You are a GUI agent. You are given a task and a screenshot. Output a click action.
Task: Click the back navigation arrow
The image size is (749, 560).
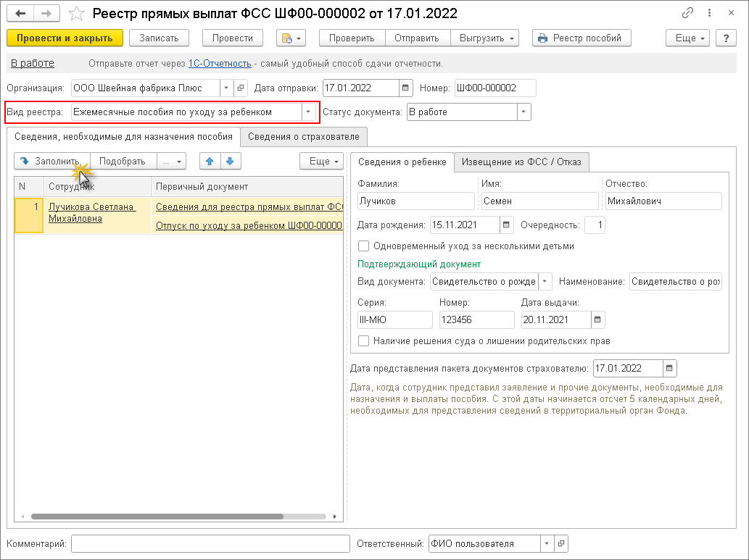(20, 14)
